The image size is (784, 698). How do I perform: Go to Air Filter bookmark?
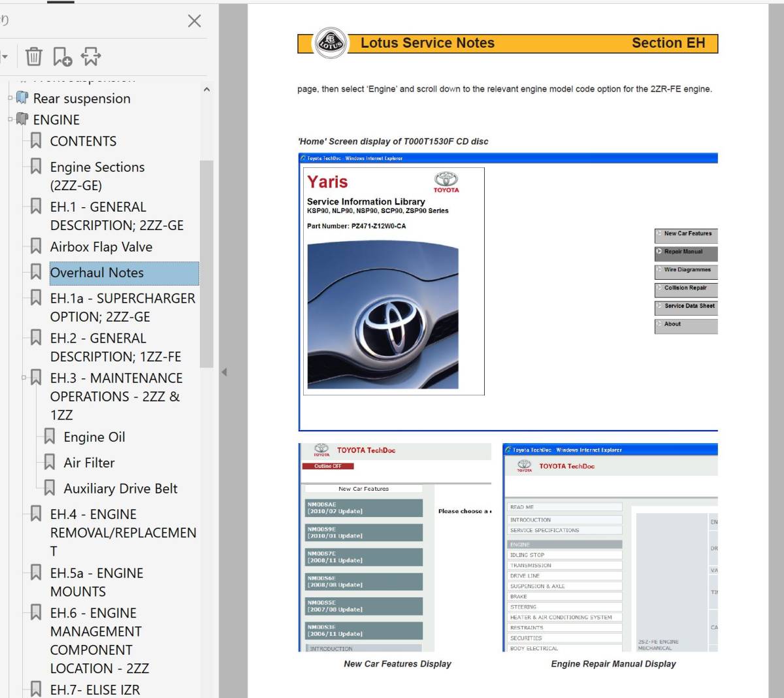pyautogui.click(x=89, y=463)
